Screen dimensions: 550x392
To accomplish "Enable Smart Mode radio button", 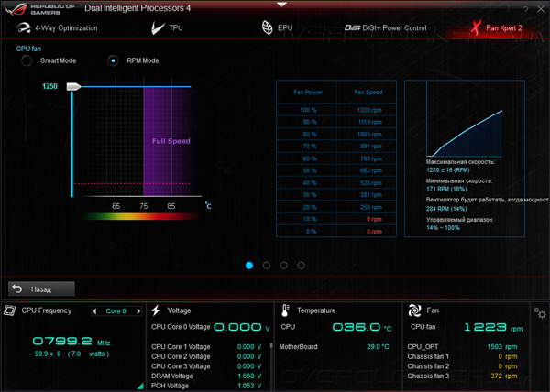I will (x=27, y=60).
